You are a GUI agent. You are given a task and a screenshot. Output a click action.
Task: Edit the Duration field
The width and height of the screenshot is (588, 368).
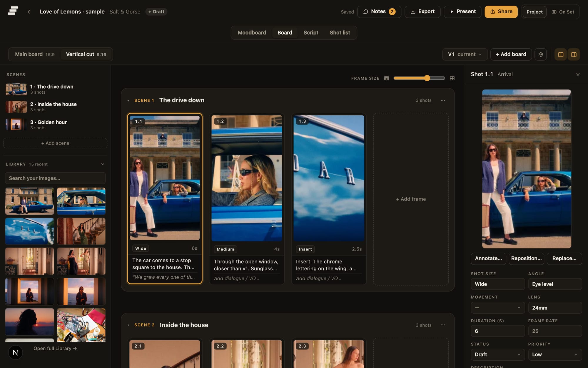[498, 331]
